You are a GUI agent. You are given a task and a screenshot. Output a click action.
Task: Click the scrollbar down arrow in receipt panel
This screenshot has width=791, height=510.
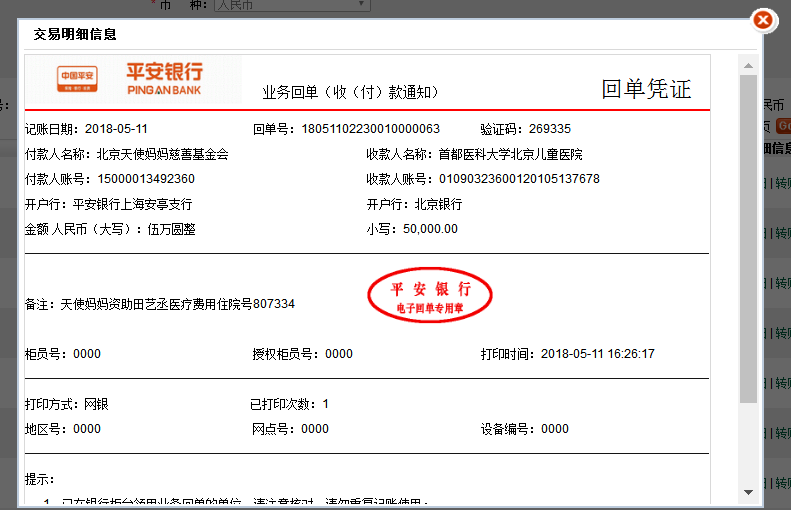pos(749,492)
